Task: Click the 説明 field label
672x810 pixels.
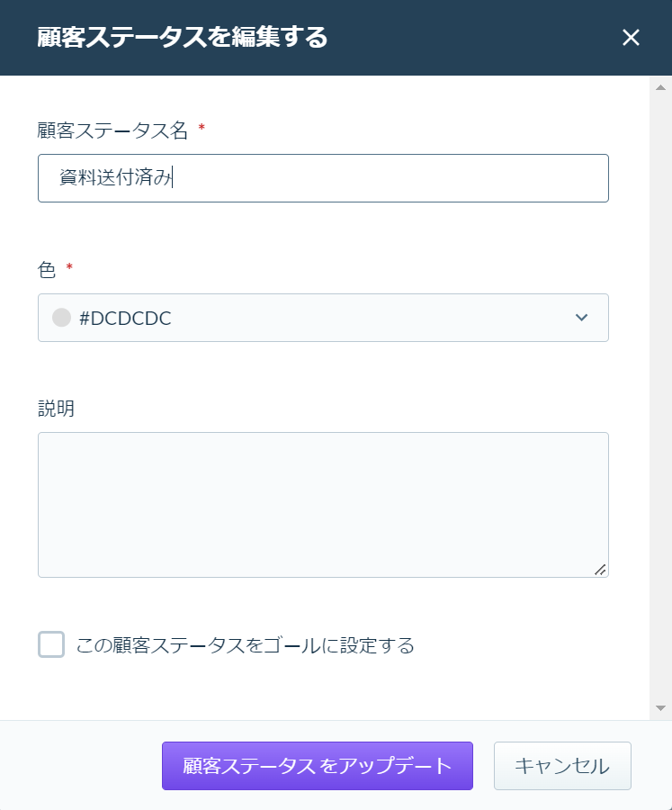Action: click(x=56, y=408)
